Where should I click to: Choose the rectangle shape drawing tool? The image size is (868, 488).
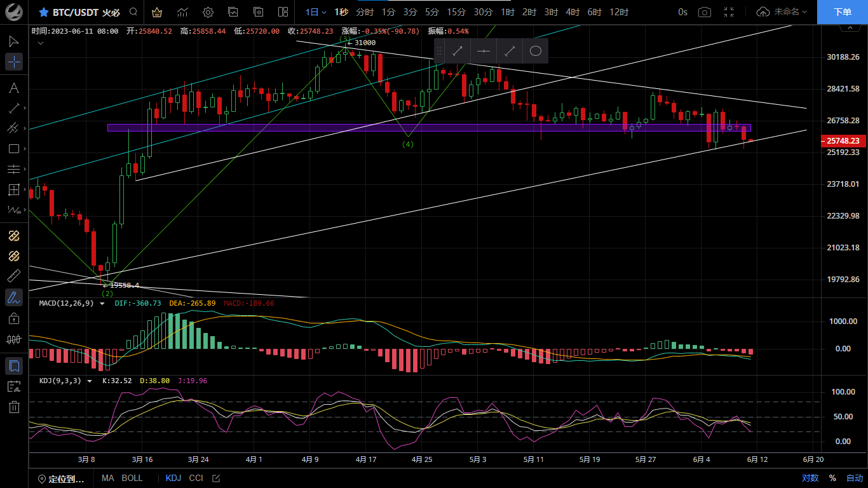point(14,149)
